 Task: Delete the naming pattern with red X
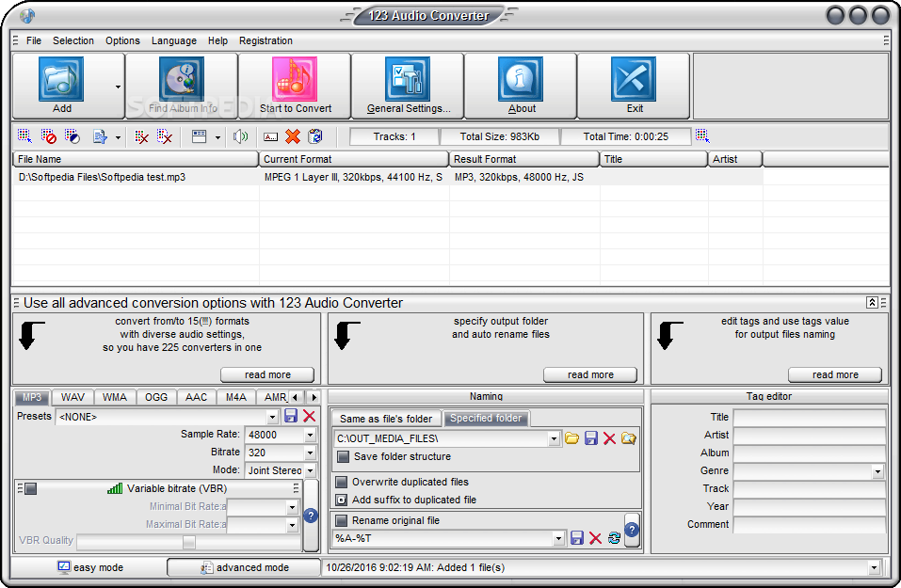point(595,538)
